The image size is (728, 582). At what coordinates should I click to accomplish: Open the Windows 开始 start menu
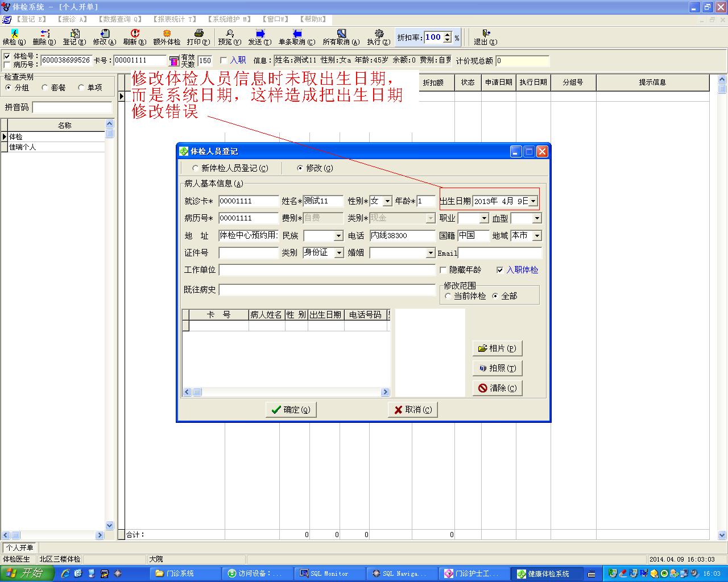pyautogui.click(x=27, y=573)
